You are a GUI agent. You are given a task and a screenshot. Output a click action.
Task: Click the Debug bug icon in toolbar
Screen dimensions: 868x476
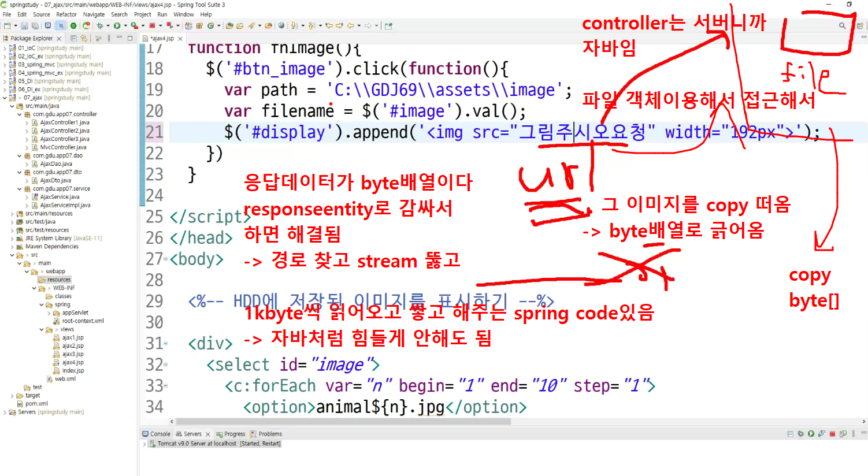[x=100, y=25]
